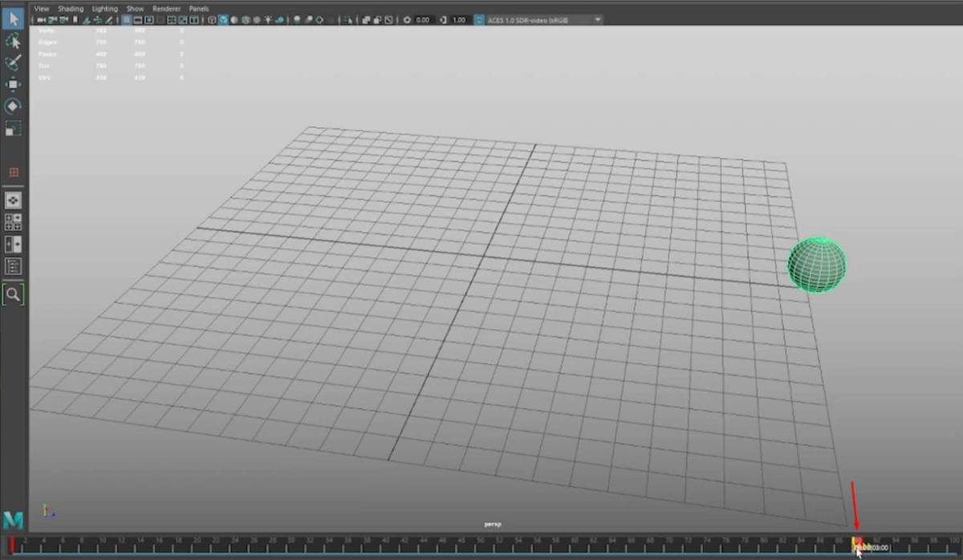
Task: Activate the Rotate tool
Action: (x=13, y=106)
